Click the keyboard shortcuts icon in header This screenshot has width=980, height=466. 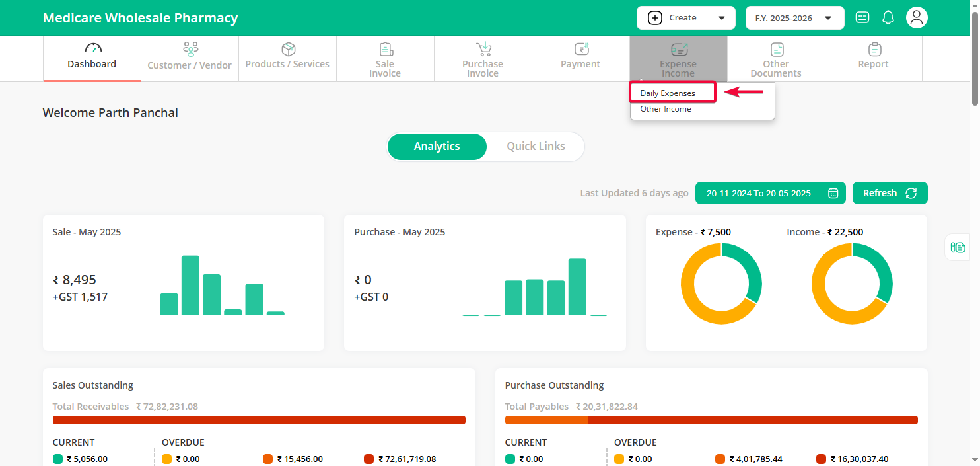pos(862,18)
